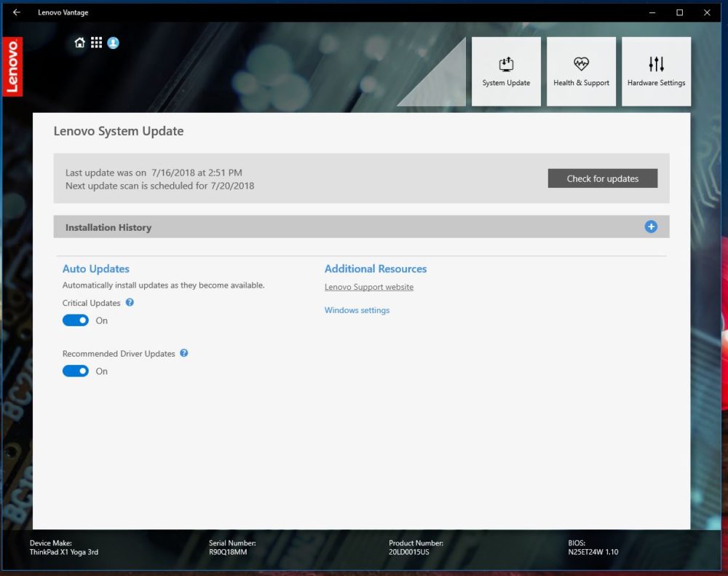Expand Installation History with plus icon
Screen dimensions: 728x576
coord(651,226)
